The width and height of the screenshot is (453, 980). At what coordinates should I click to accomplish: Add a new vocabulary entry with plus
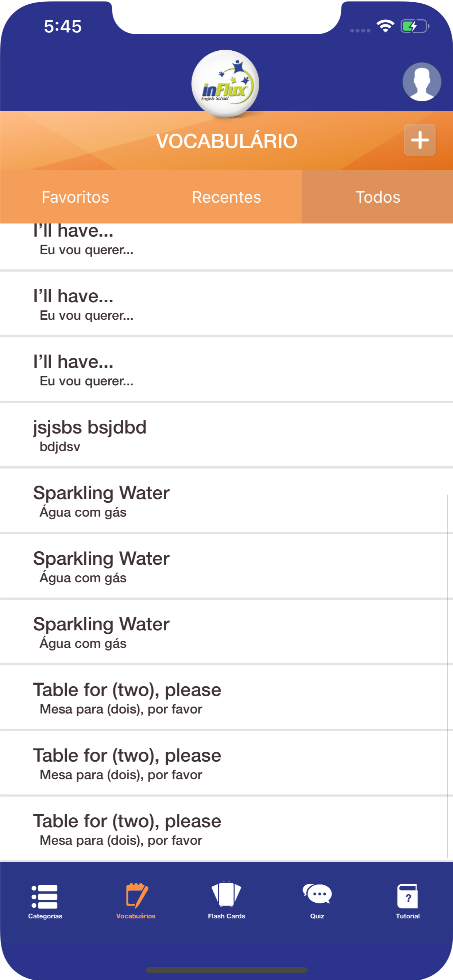(419, 140)
